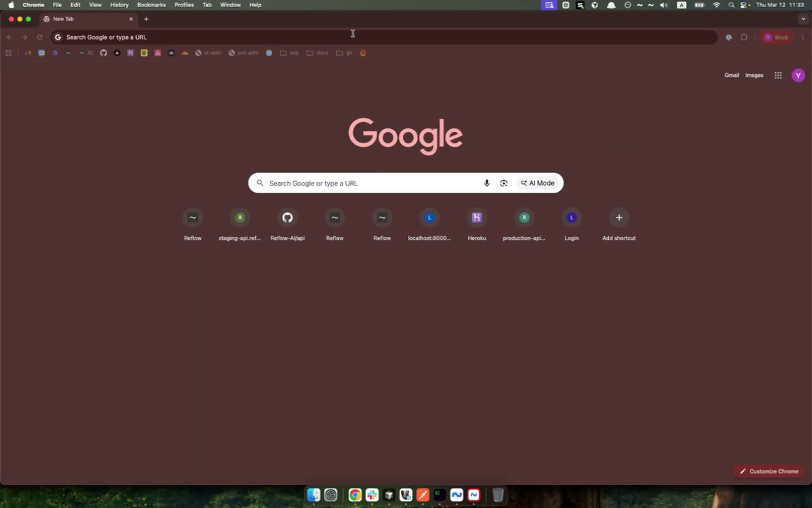Open the prd-adm bookmark
Viewport: 812px width, 508px height.
coord(243,53)
